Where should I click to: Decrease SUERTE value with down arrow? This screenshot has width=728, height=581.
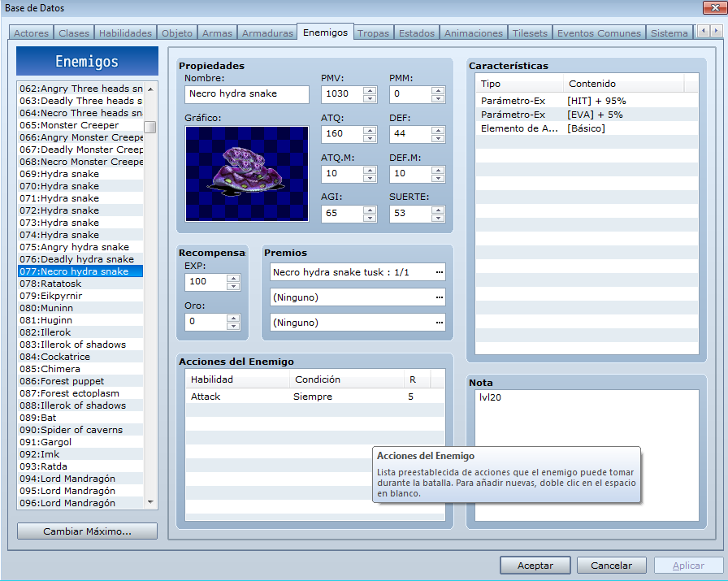tap(438, 218)
